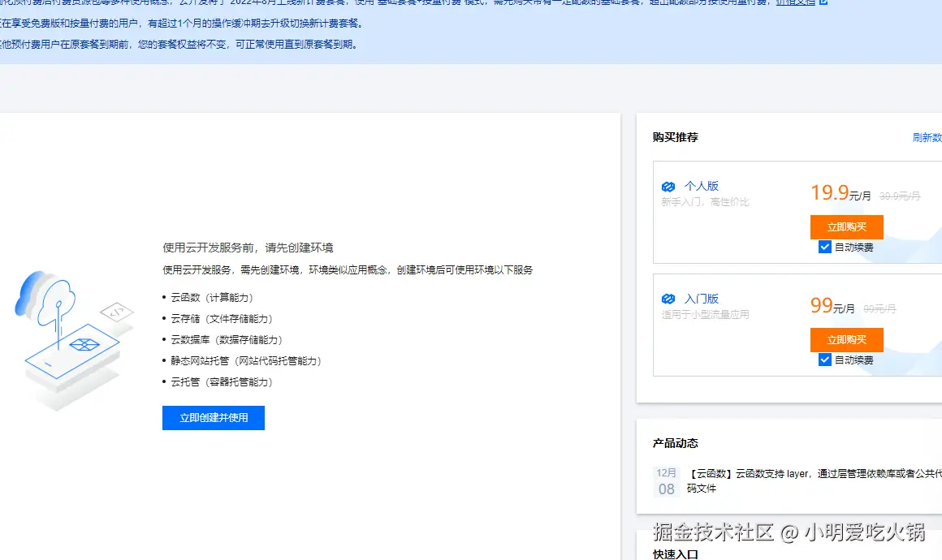Screen dimensions: 942x560
Task: Expand the 快速入口 section
Action: click(x=673, y=554)
